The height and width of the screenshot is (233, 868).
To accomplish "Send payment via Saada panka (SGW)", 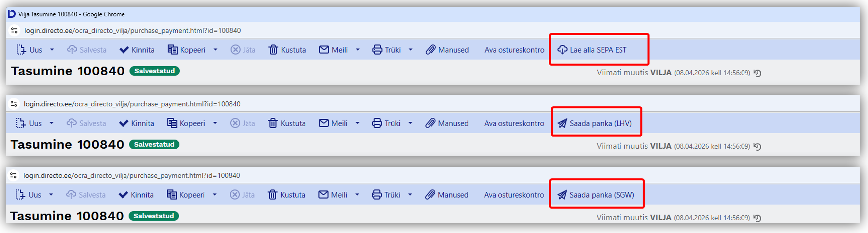I will pos(596,195).
